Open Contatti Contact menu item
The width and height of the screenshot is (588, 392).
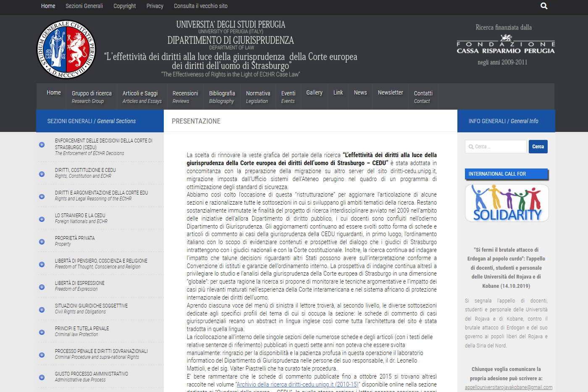pos(423,97)
